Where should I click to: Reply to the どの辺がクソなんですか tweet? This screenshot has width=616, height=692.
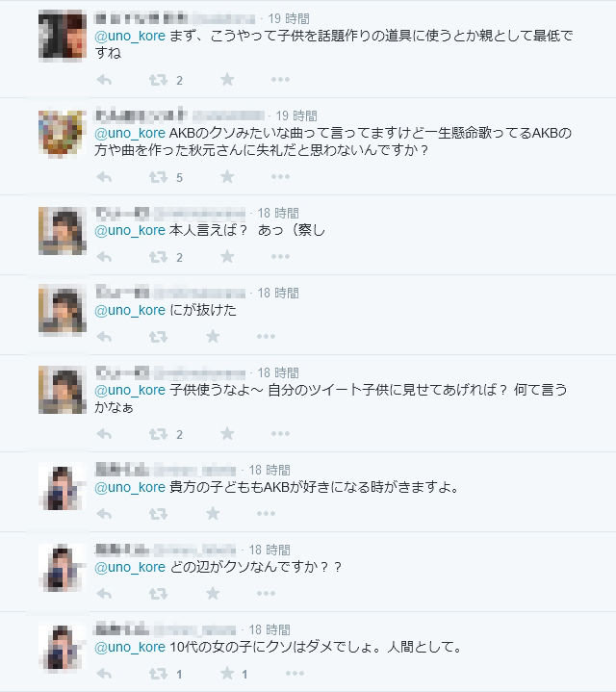point(104,594)
